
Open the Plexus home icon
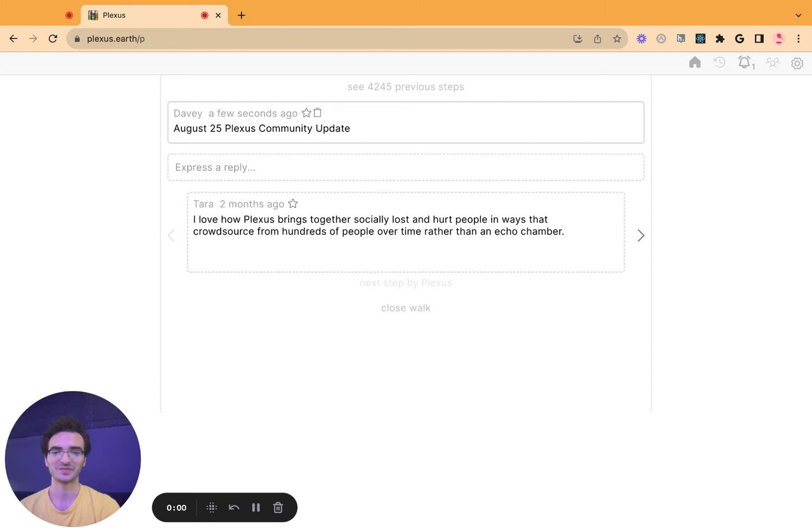pyautogui.click(x=695, y=62)
